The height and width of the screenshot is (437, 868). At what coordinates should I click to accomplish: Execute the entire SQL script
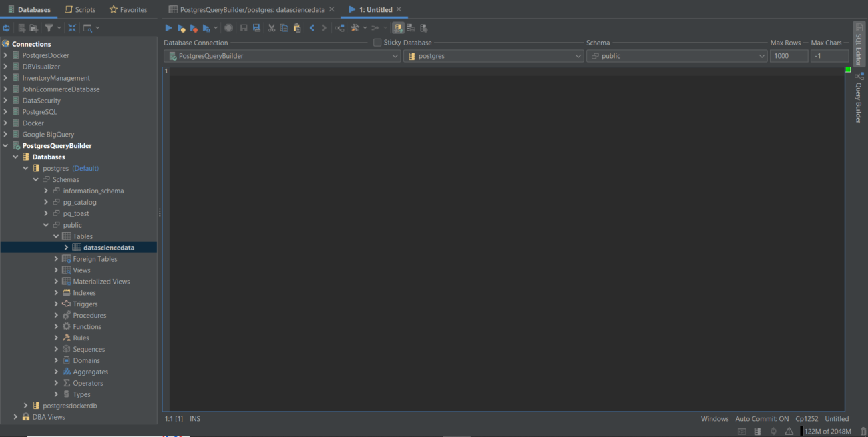(x=181, y=27)
